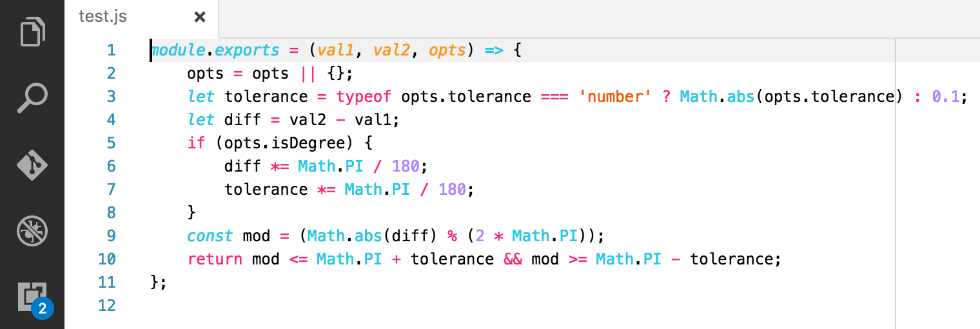Click the closing '};' on line 11
Viewport: 980px width, 329px height.
click(159, 283)
